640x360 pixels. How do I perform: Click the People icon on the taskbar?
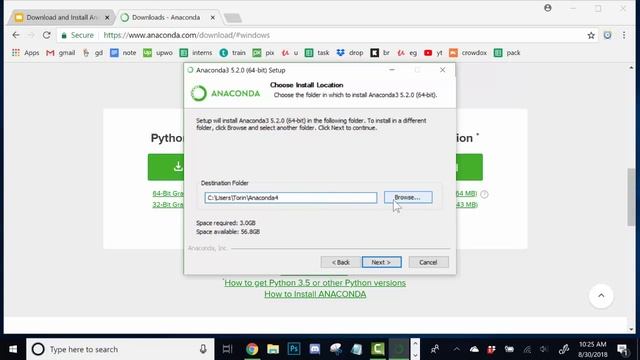pyautogui.click(x=435, y=349)
